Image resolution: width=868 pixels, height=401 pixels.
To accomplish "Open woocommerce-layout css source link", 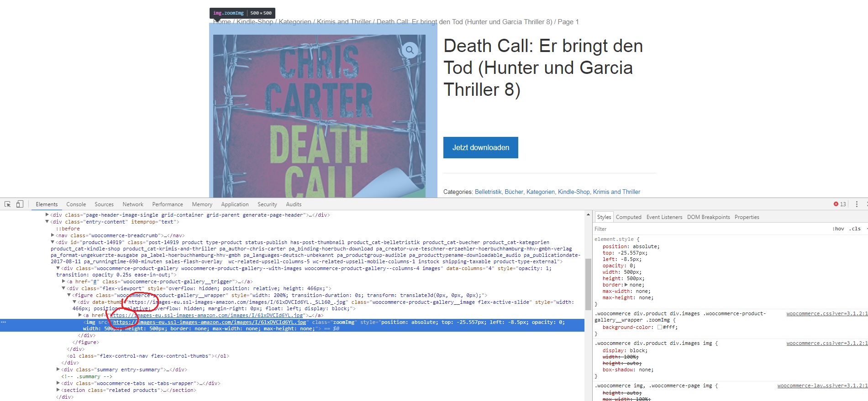I will pos(822,386).
